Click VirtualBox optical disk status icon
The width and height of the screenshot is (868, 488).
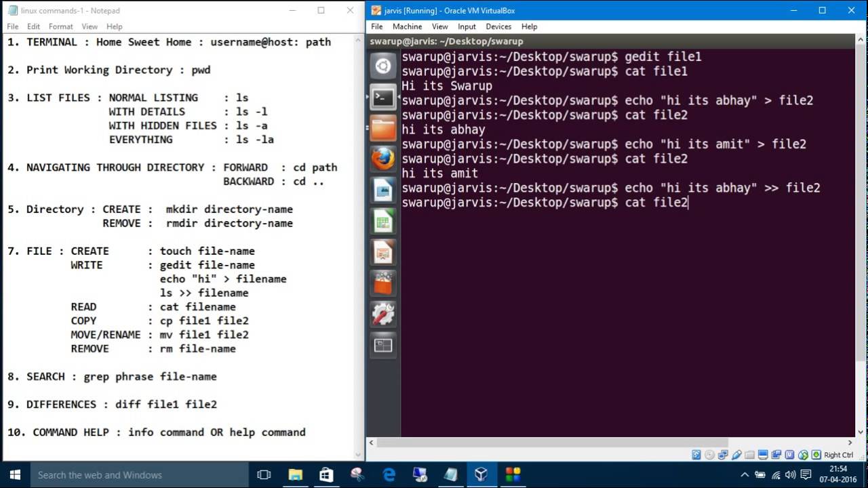coord(710,455)
